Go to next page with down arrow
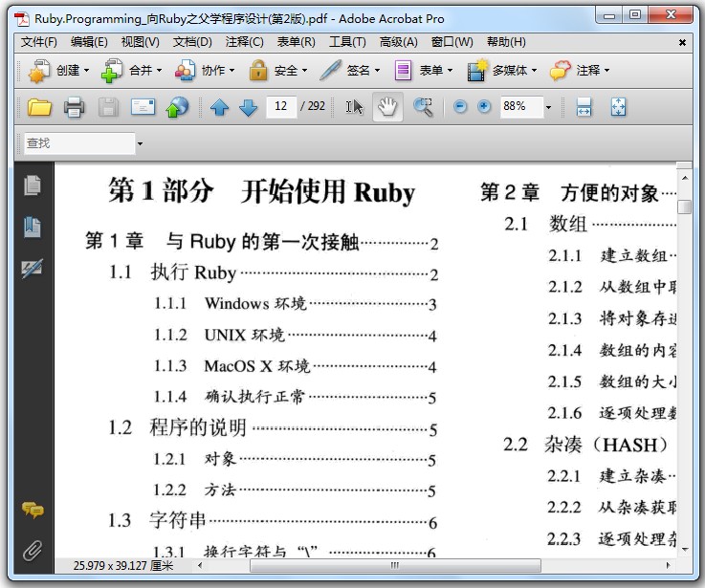 point(248,107)
